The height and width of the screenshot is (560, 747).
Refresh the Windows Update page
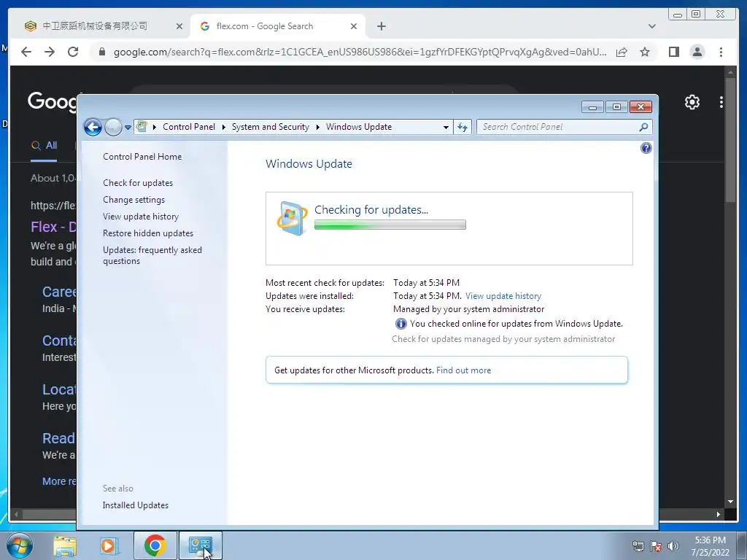[x=462, y=127]
